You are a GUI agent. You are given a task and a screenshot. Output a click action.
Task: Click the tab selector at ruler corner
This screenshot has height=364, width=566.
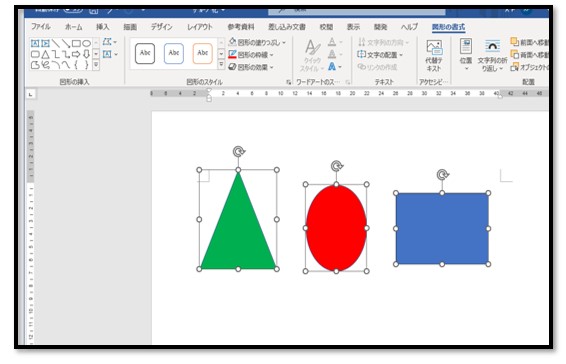(31, 94)
